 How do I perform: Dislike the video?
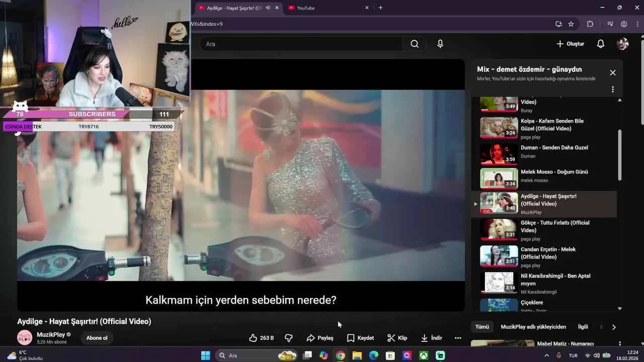pyautogui.click(x=289, y=338)
